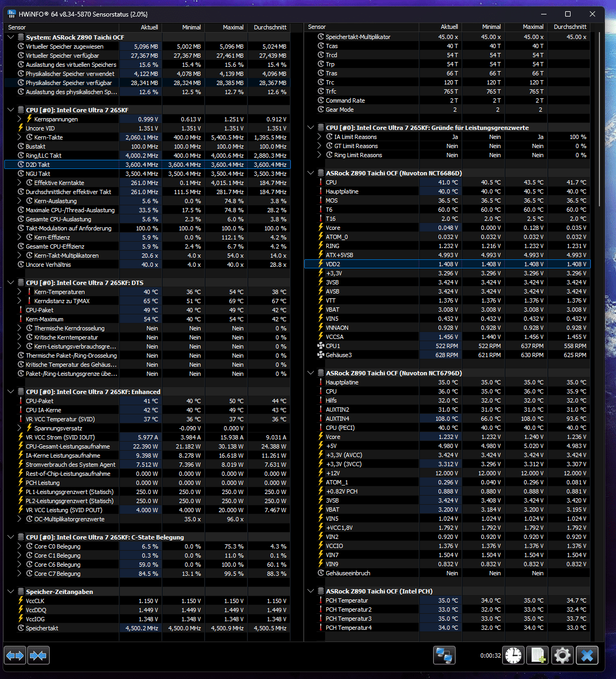Collapse the C-State Belegung group
Screen dimensions: 616x679
11,537
